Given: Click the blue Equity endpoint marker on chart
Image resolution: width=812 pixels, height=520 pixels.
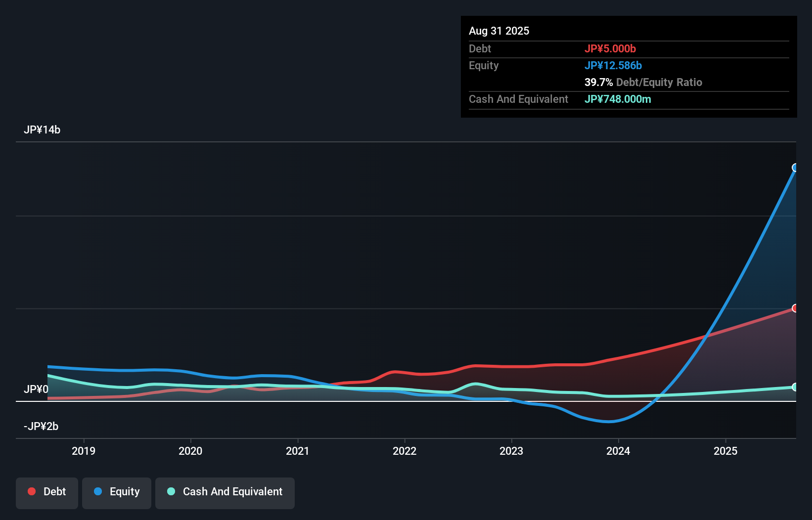Looking at the screenshot, I should click(795, 168).
